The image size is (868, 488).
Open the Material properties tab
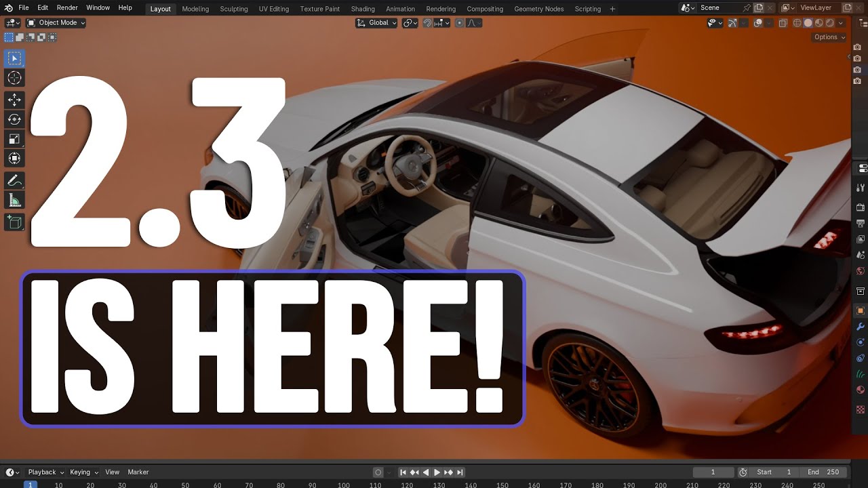(861, 390)
